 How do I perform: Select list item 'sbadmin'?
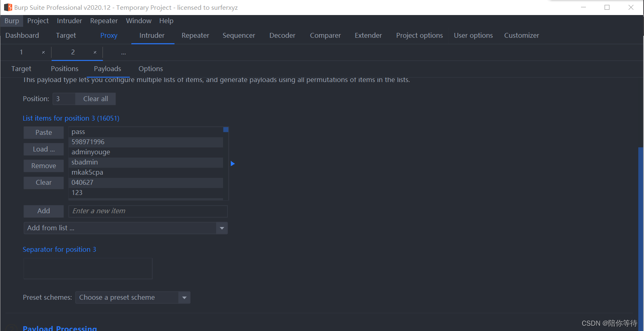(x=146, y=162)
